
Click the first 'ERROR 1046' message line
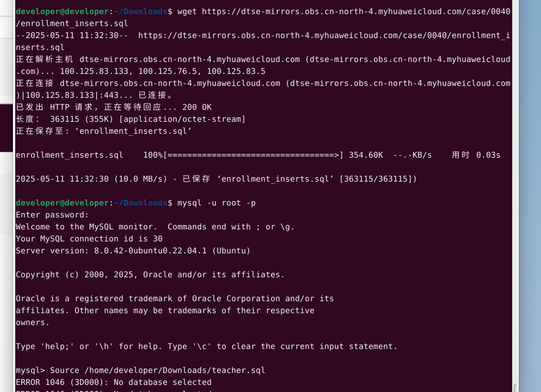[113, 382]
